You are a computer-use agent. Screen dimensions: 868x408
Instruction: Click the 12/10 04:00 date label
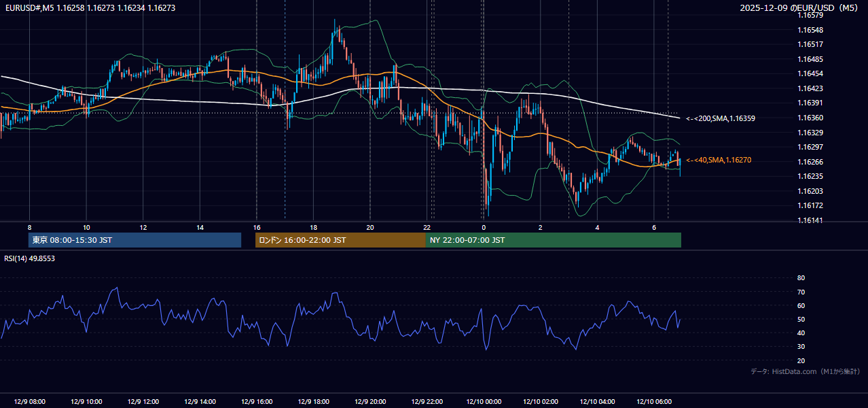coord(596,402)
